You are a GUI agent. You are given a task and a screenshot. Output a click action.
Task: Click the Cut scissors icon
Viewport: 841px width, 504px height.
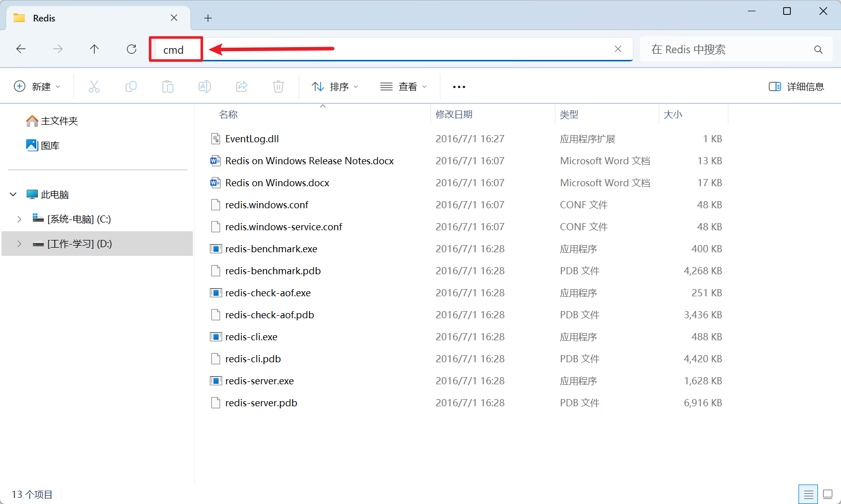(x=94, y=86)
